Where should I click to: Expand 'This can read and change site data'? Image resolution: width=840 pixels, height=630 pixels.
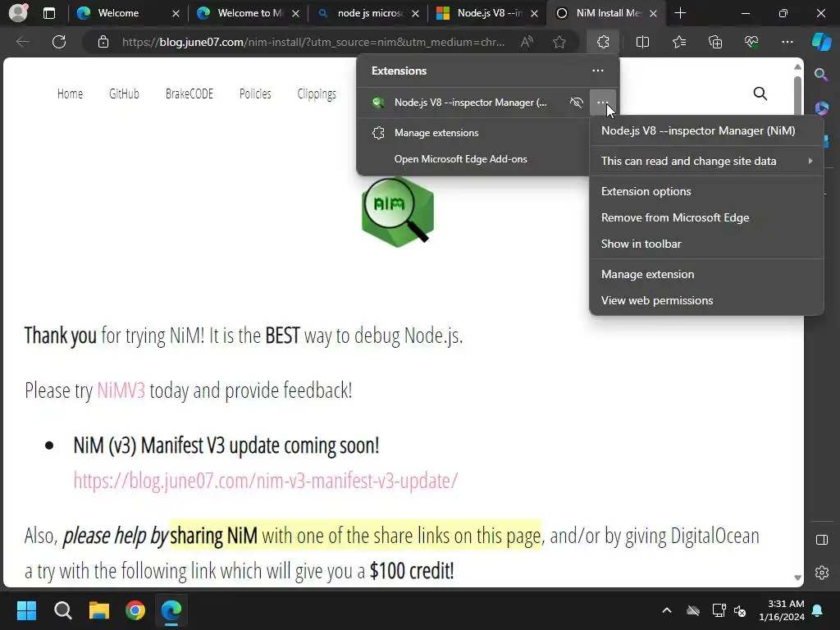click(706, 162)
